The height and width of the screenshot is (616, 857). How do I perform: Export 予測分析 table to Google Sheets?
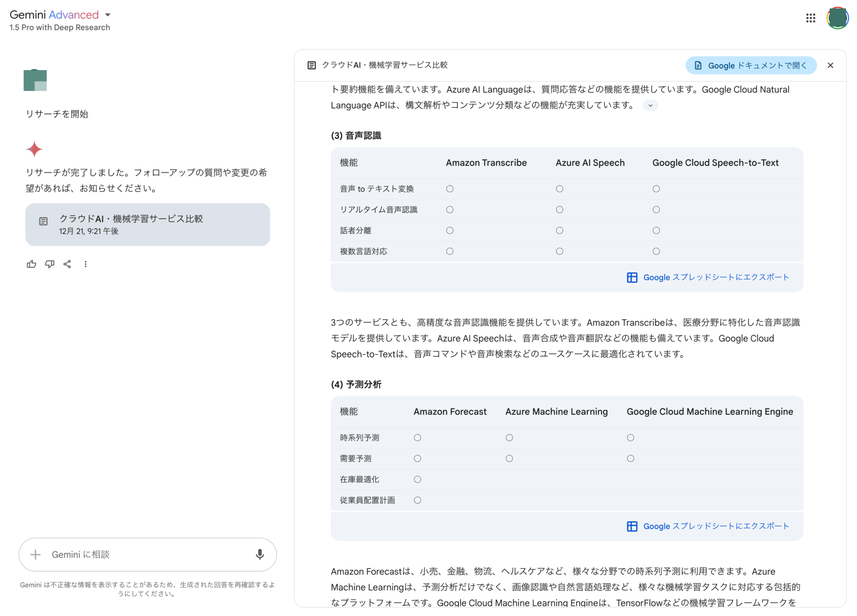click(708, 526)
